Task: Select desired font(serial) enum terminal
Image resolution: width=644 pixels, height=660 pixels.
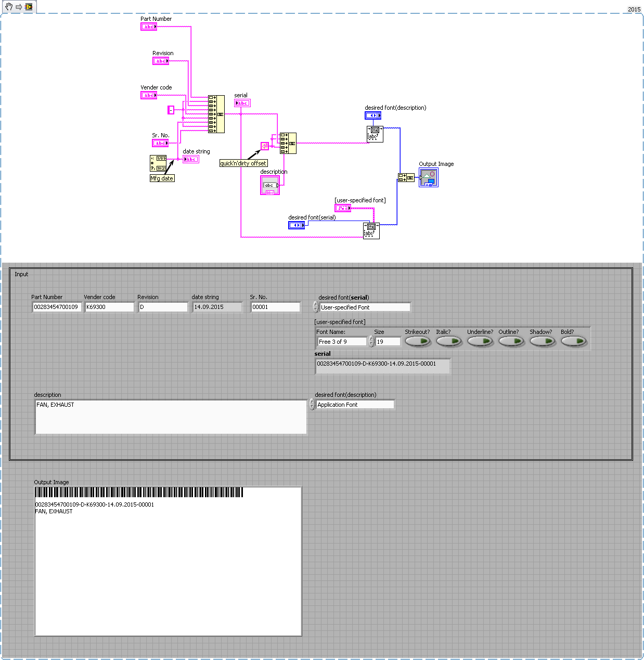Action: (x=297, y=225)
